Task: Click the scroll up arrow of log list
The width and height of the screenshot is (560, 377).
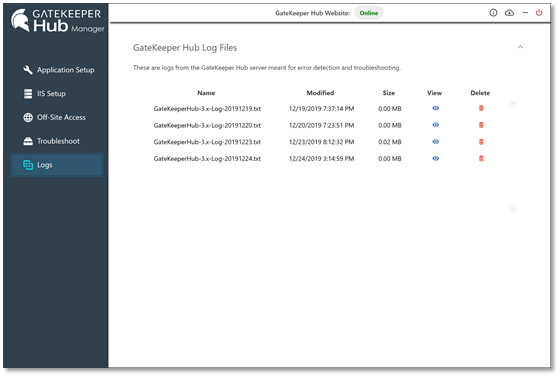Action: pyautogui.click(x=512, y=104)
